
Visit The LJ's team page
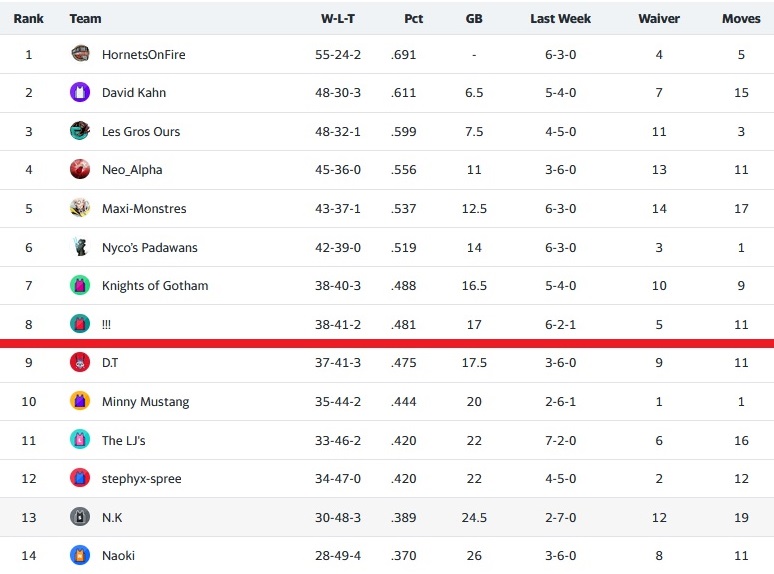point(123,440)
